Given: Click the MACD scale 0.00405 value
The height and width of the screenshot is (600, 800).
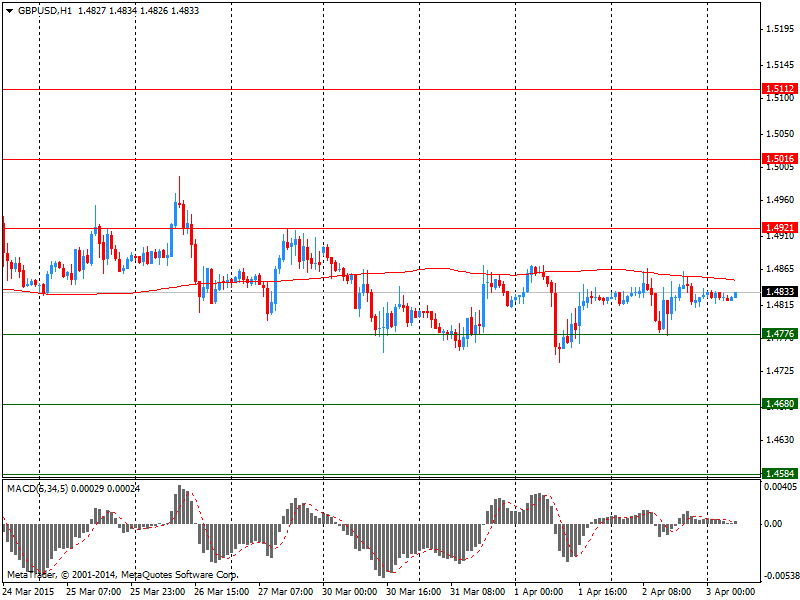Looking at the screenshot, I should (x=781, y=487).
